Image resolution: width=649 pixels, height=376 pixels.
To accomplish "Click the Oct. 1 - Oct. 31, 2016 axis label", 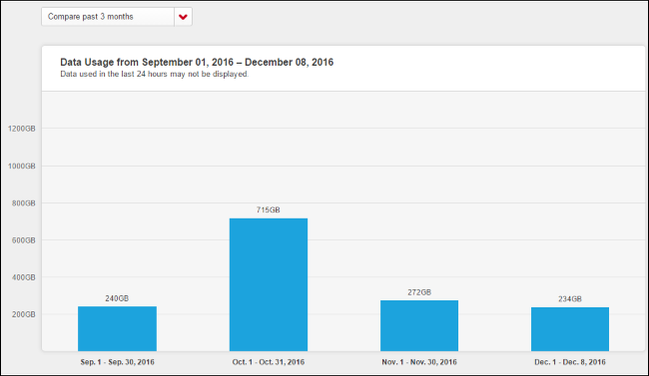I will [268, 362].
